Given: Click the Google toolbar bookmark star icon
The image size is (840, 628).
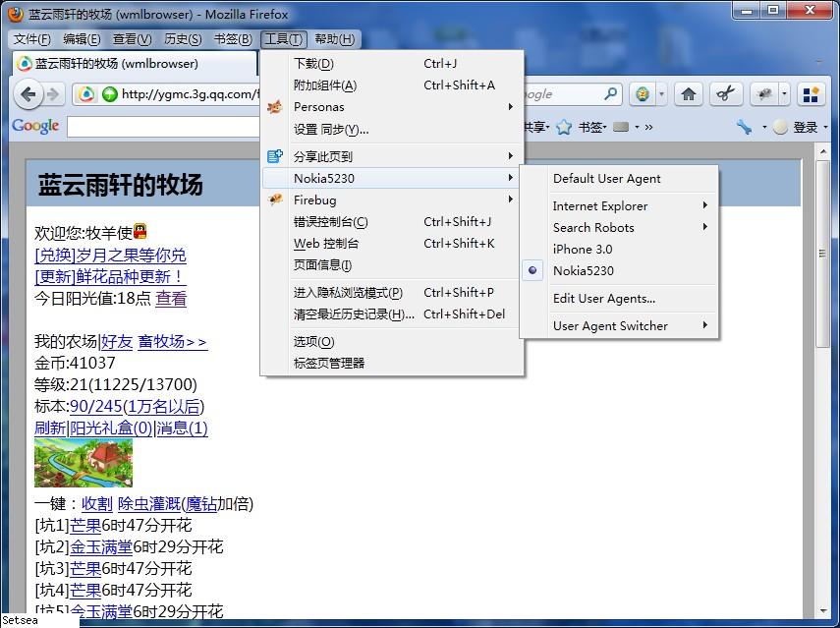Looking at the screenshot, I should (x=564, y=127).
